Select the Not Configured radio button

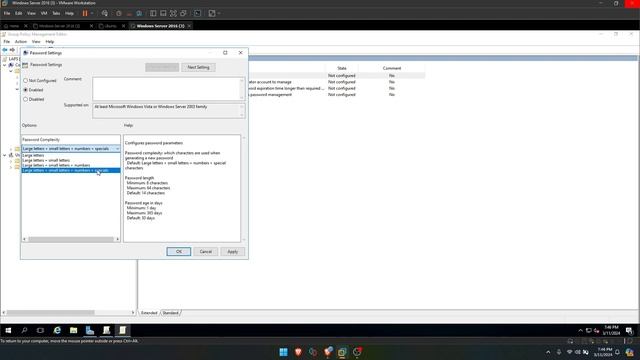(x=25, y=80)
